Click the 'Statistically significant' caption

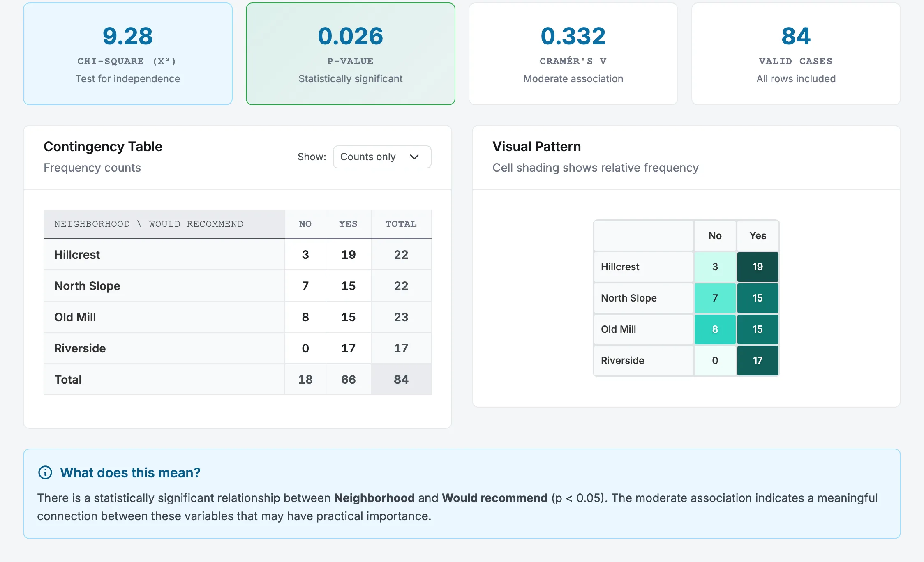[x=351, y=79]
